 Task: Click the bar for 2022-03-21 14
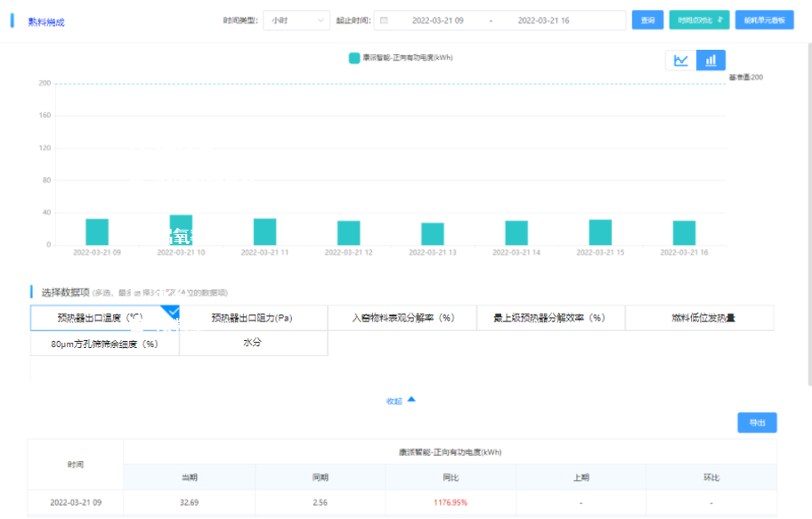(x=516, y=233)
